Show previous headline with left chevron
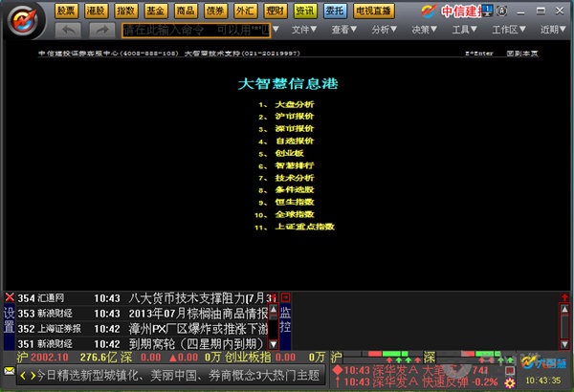 (23, 376)
